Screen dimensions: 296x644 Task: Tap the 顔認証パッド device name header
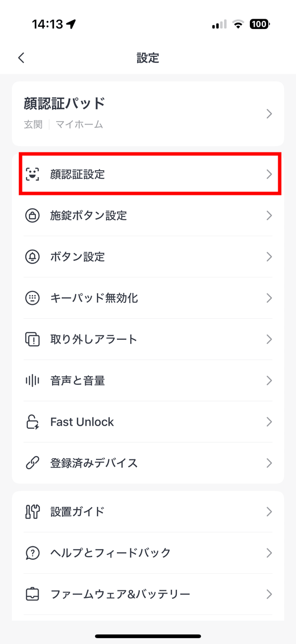(x=64, y=103)
